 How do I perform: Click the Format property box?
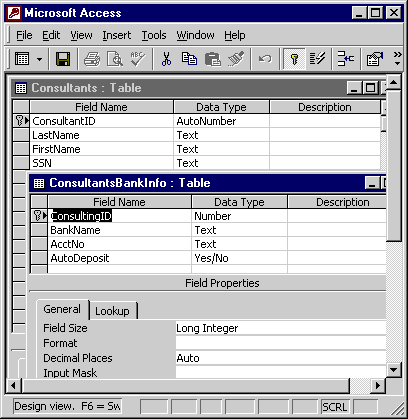(281, 343)
